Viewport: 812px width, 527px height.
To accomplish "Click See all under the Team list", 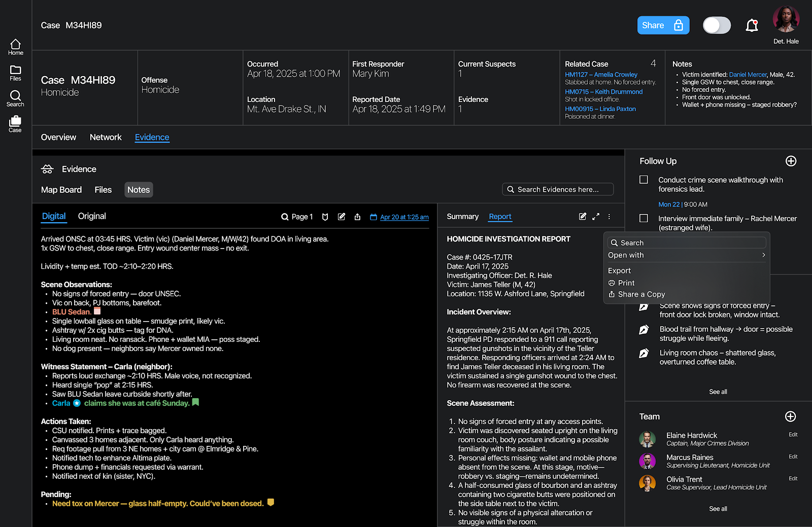I will pos(718,509).
